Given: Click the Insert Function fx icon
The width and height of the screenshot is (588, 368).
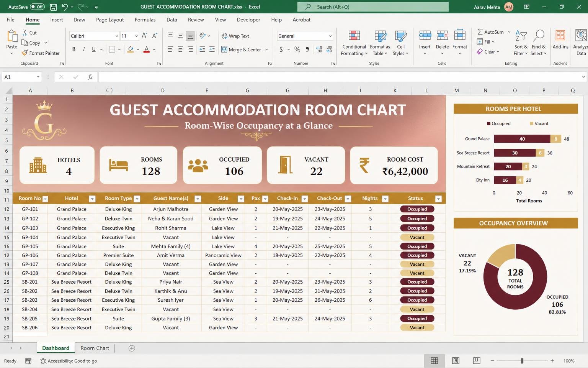Looking at the screenshot, I should pos(90,77).
